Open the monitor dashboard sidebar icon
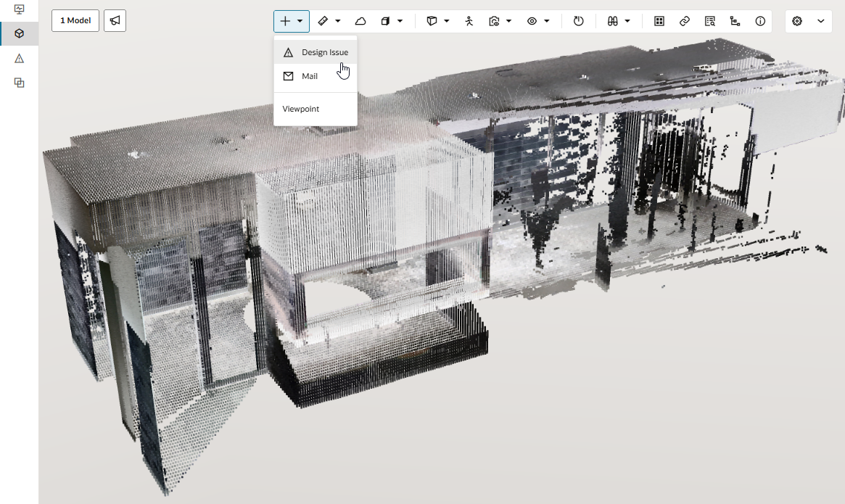 [20, 9]
